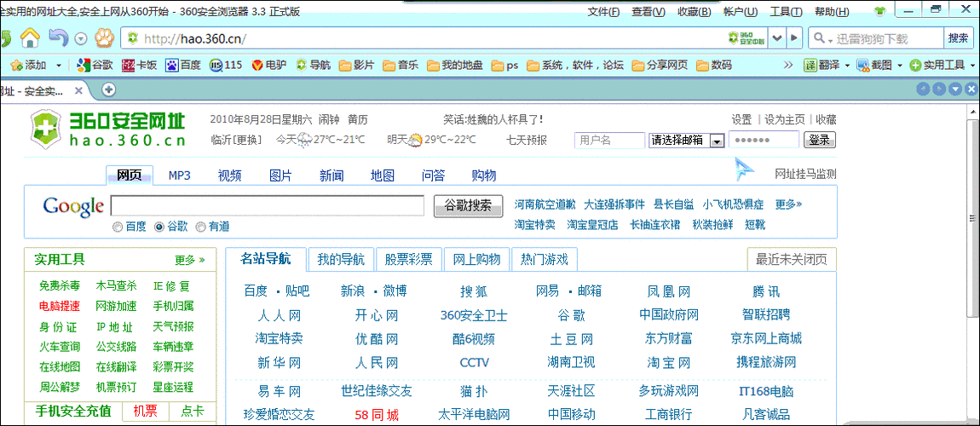The width and height of the screenshot is (980, 426).
Task: Expand the 实用工具 toolbar dropdown
Action: click(972, 65)
